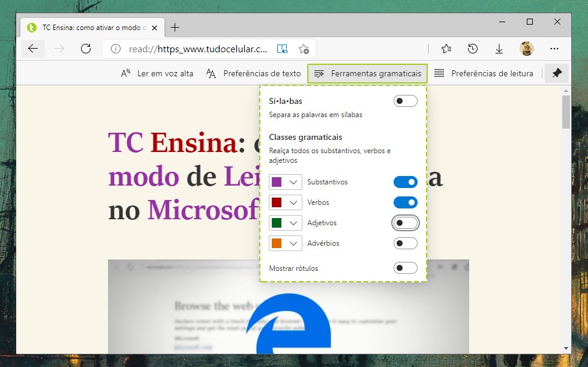The width and height of the screenshot is (588, 367).
Task: Open Preferências de texto menu
Action: (x=253, y=73)
